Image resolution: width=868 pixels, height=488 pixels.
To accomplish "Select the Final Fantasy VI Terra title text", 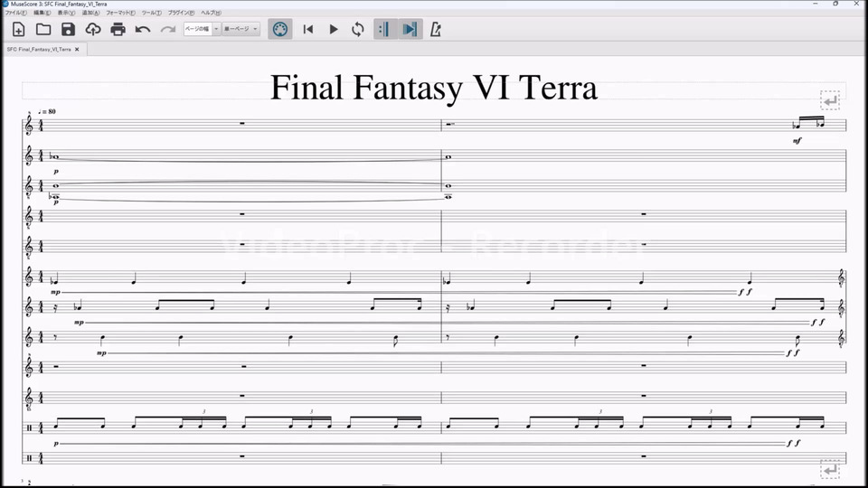I will (434, 88).
